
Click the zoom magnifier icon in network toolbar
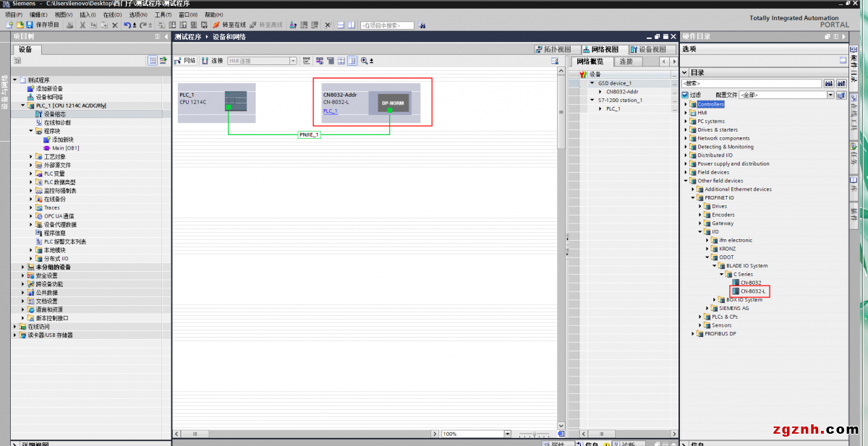tap(365, 61)
